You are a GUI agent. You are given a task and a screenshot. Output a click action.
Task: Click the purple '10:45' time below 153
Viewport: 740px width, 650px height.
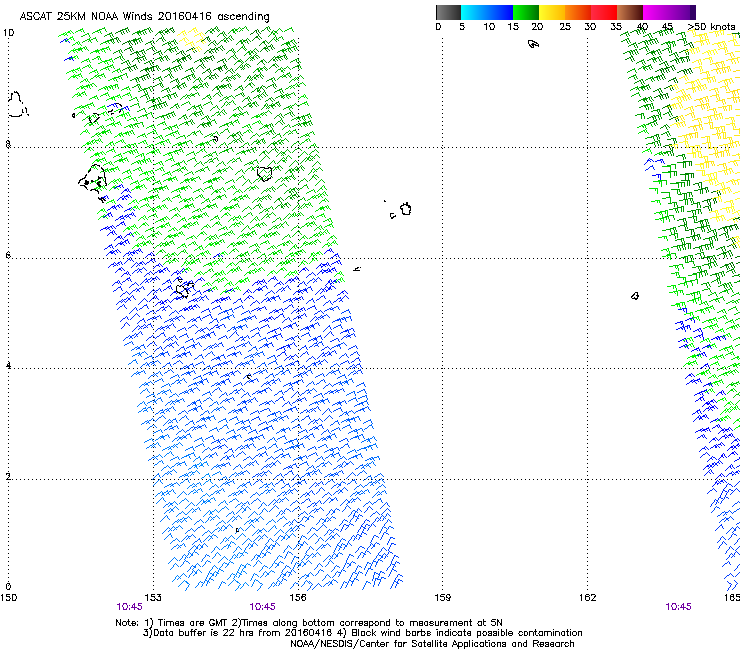tap(129, 607)
